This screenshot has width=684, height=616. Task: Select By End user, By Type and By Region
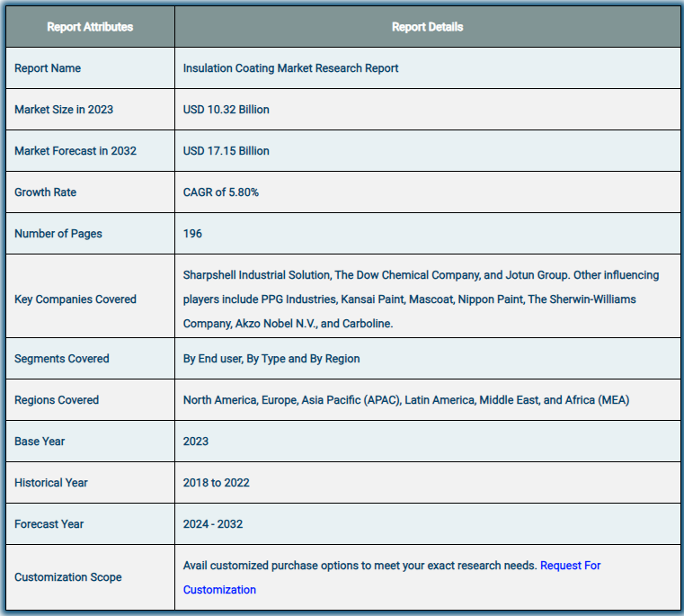point(271,359)
